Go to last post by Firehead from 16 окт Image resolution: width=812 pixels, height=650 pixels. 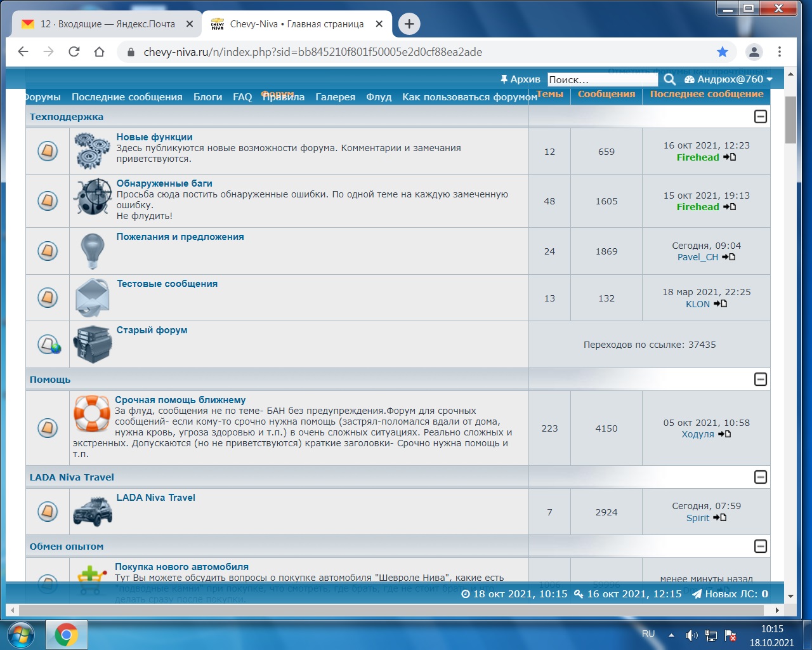730,157
